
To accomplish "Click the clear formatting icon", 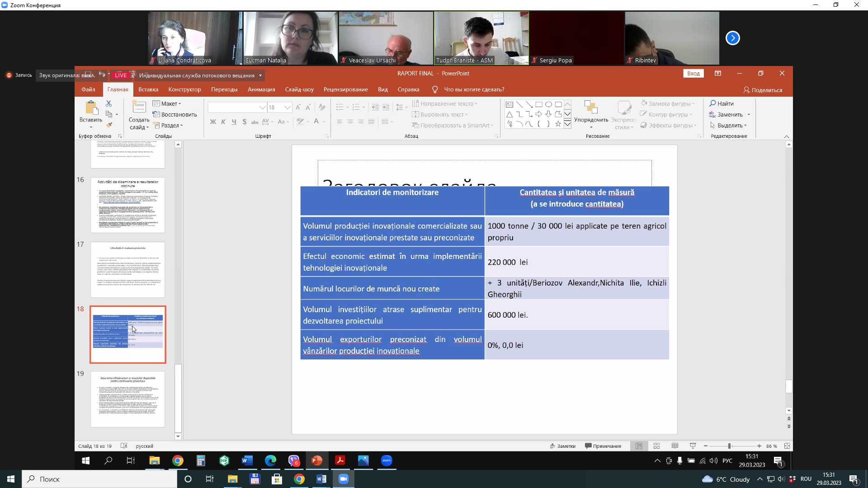I will click(x=322, y=107).
